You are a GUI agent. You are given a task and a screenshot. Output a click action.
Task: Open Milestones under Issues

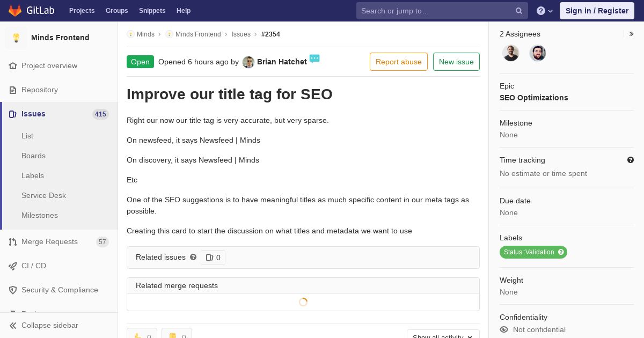tap(40, 215)
